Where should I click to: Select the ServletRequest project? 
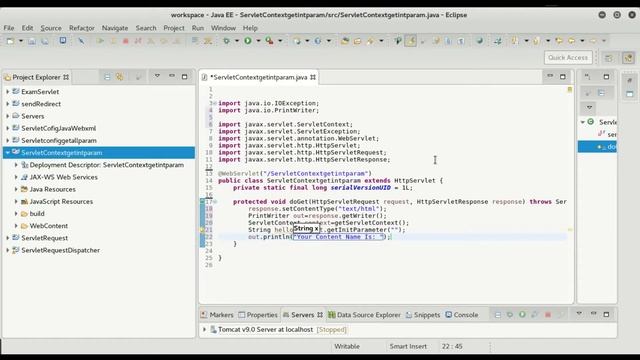tap(44, 238)
